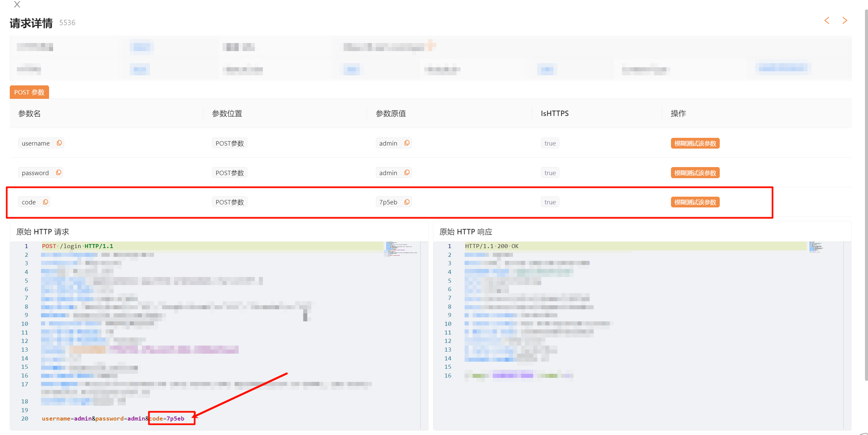Screen dimensions: 868x435
Task: Fuzz test the code parameter
Action: click(x=695, y=202)
